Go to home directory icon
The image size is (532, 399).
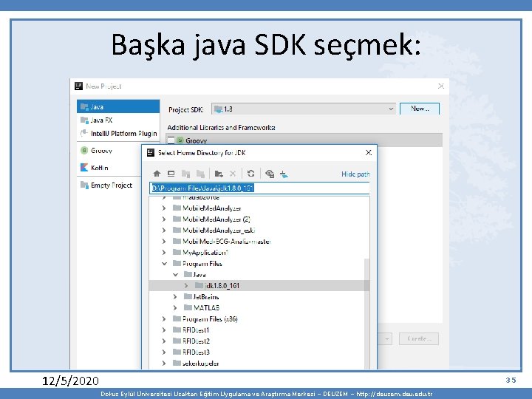[157, 174]
